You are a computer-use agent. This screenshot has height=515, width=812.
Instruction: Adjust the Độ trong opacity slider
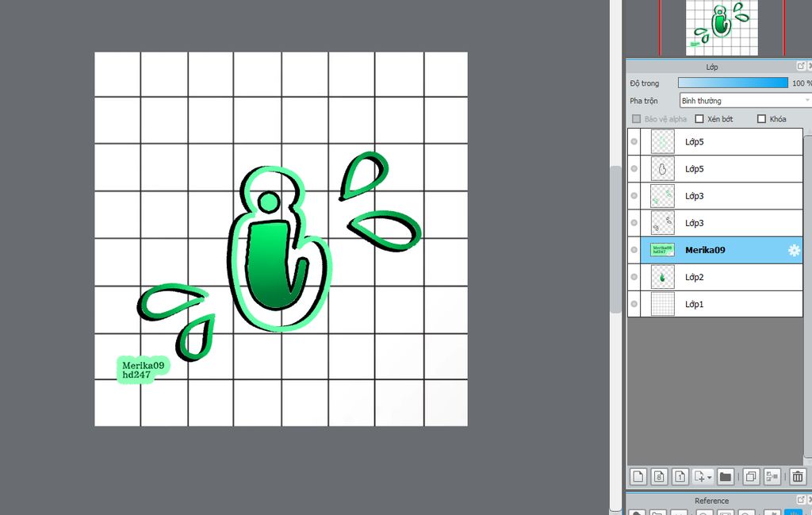coord(733,83)
